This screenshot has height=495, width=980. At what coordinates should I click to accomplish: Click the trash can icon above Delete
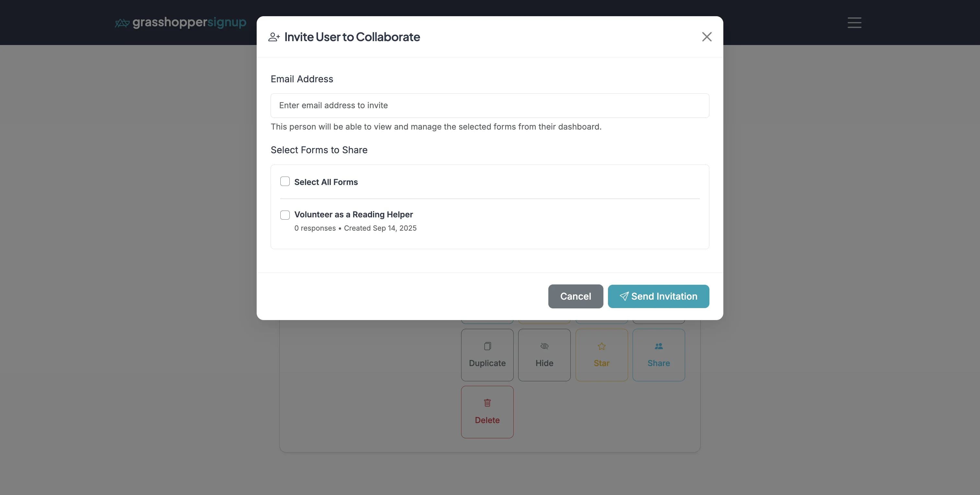pos(487,403)
